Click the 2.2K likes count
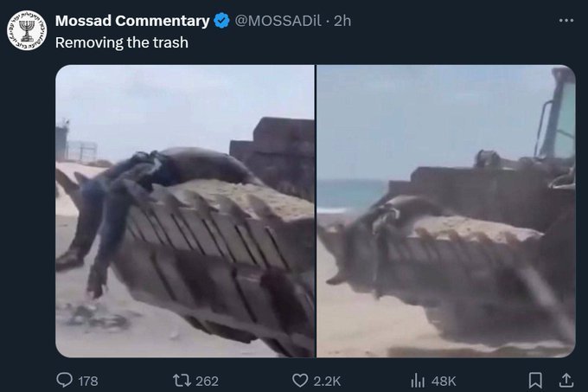The height and width of the screenshot is (392, 588). (327, 381)
